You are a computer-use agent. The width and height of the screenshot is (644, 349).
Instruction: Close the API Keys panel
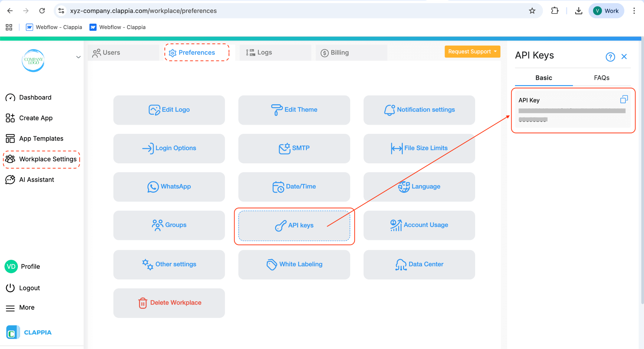(x=624, y=57)
